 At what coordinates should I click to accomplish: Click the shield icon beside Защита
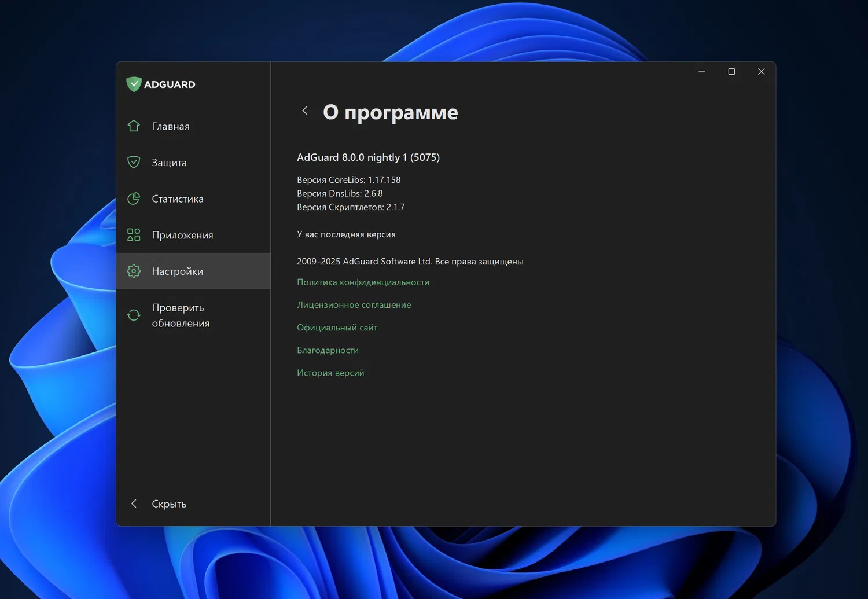point(134,163)
